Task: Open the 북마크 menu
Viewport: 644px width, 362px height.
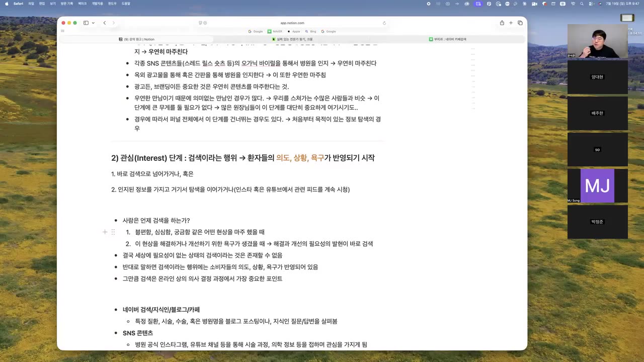Action: pyautogui.click(x=82, y=4)
